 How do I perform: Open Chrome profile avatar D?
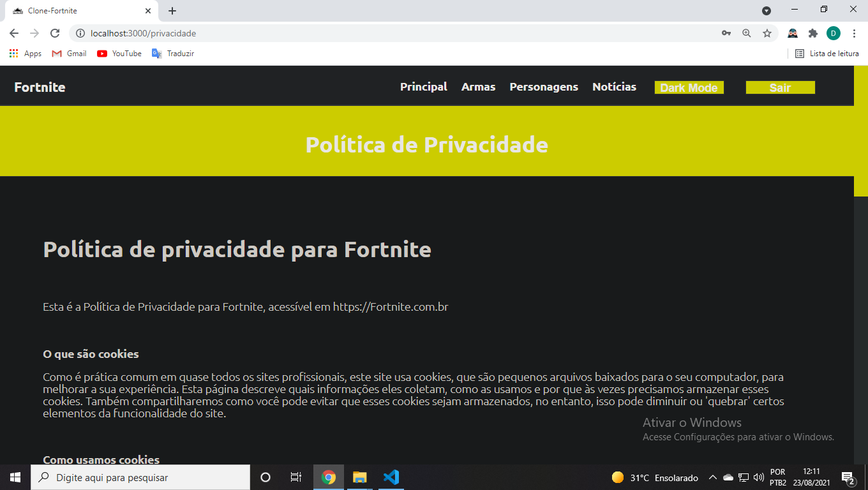pyautogui.click(x=834, y=33)
